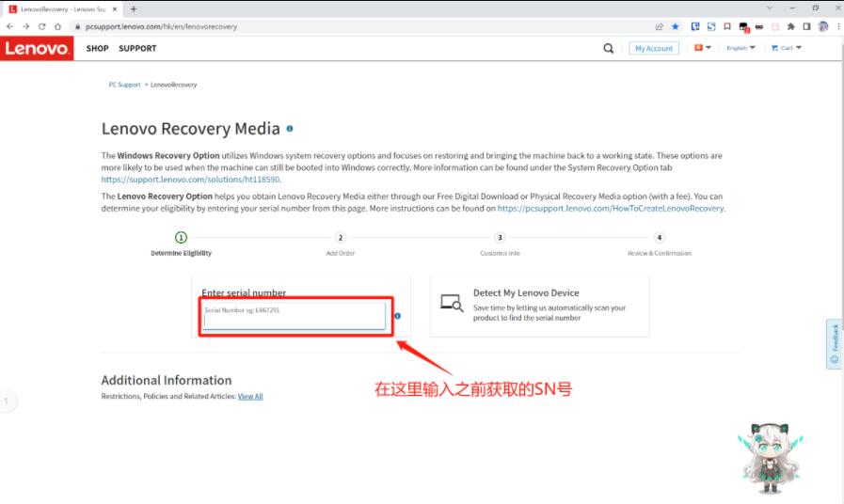This screenshot has height=504, width=844.
Task: Click the LenovoRecovery breadcrumb text
Action: [x=173, y=85]
